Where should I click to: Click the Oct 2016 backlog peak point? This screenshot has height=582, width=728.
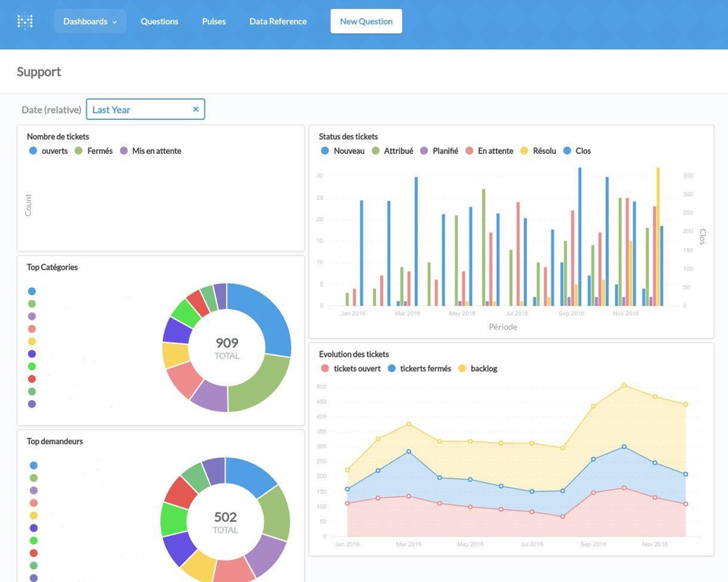pos(624,385)
